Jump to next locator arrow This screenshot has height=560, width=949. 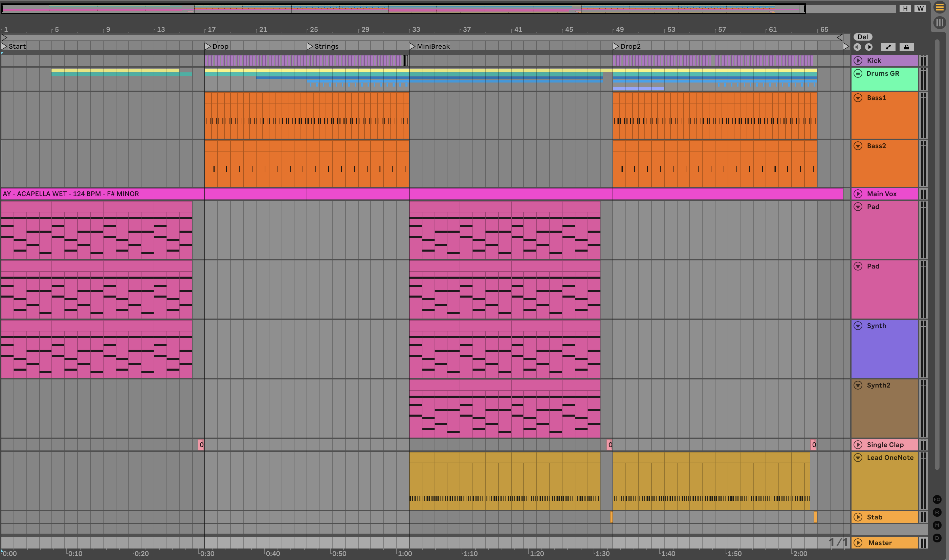[x=868, y=47]
